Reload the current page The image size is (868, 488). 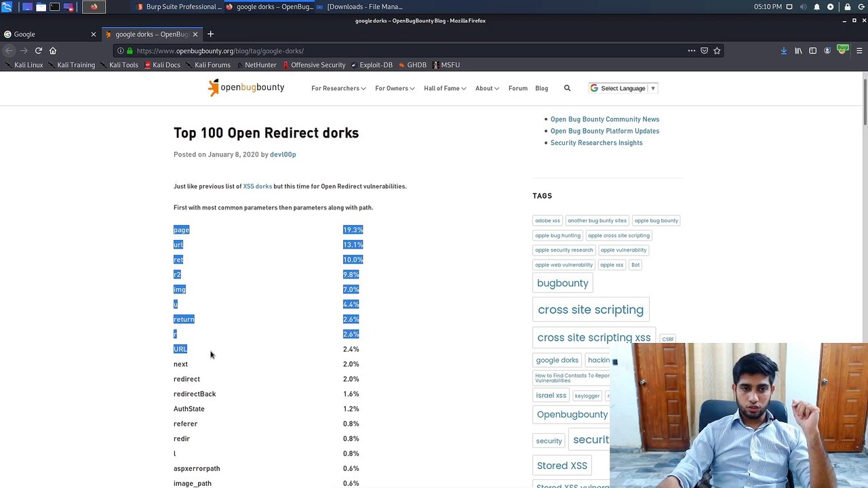pos(39,51)
